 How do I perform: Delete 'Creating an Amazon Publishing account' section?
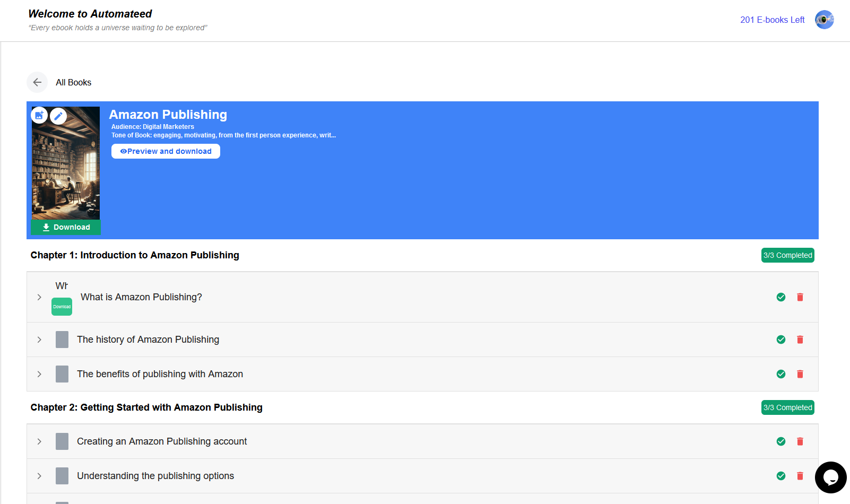coord(800,441)
